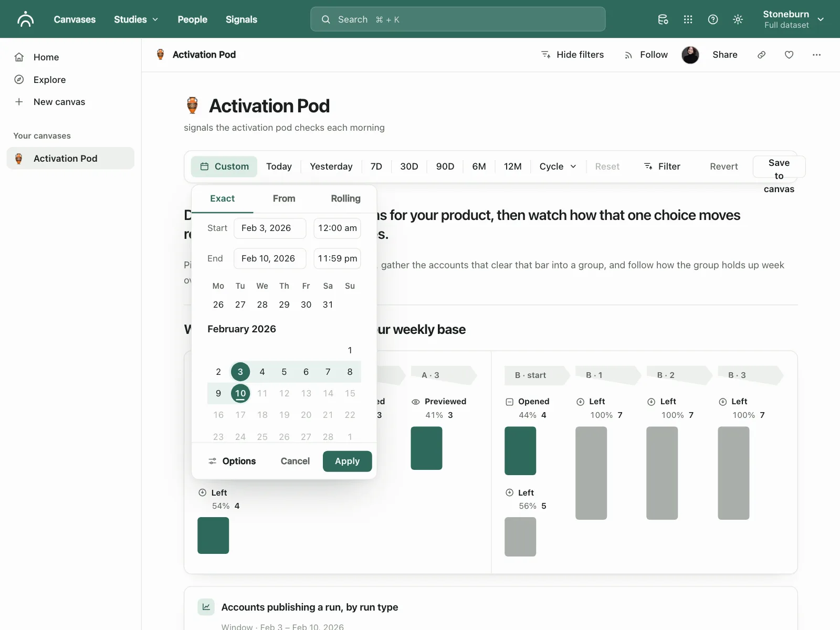Screen dimensions: 840x630
Task: Select the 6M range
Action: [479, 166]
